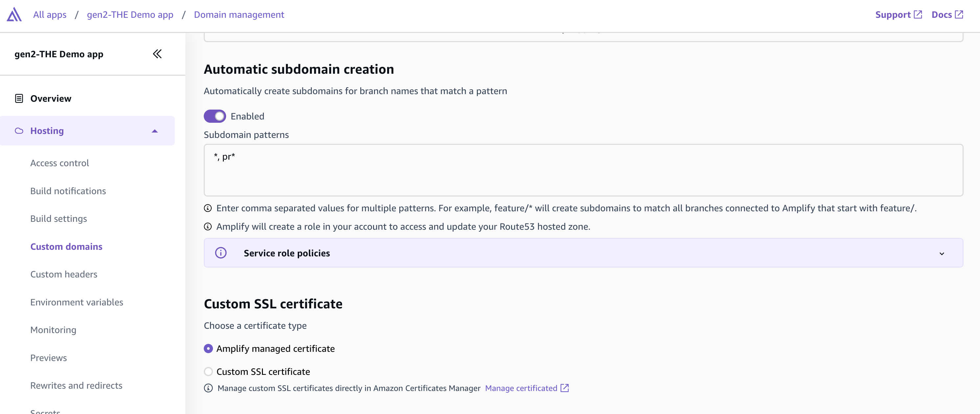Collapse the sidebar with double chevron icon
The image size is (980, 414).
pyautogui.click(x=157, y=54)
